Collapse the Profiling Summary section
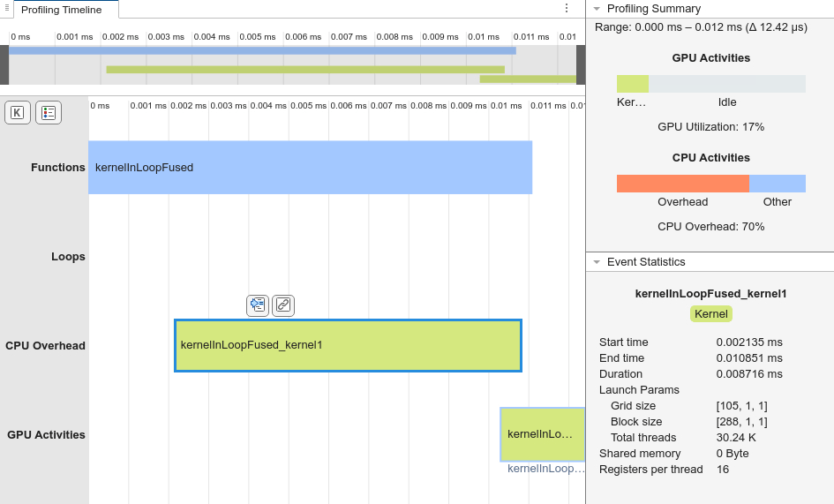Screen dimensions: 834x504 (597, 9)
